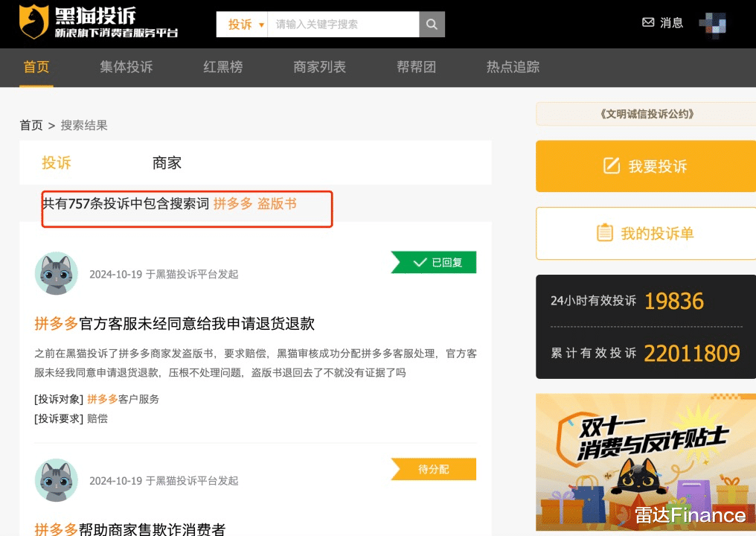Open 帮帮团 navigation tab
This screenshot has height=536, width=756.
(x=416, y=67)
